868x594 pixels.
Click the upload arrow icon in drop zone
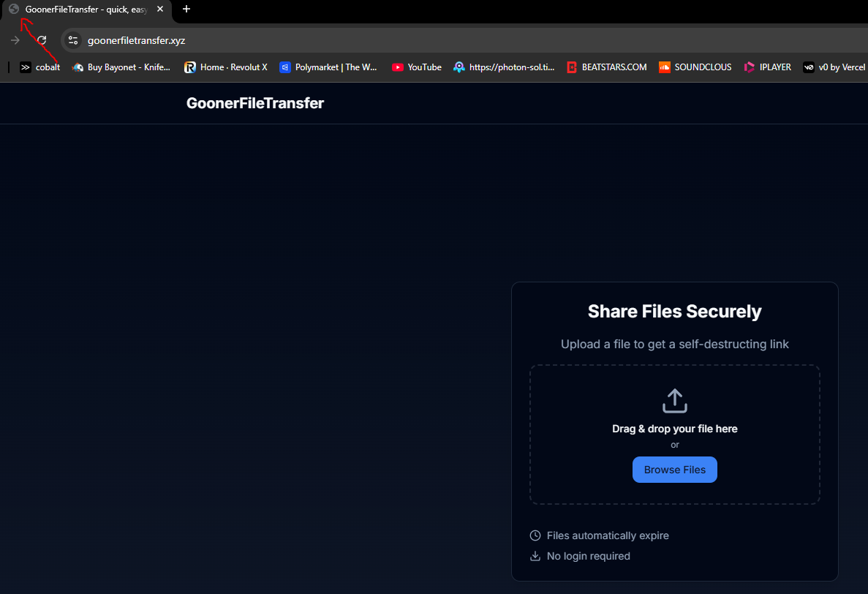click(x=675, y=401)
